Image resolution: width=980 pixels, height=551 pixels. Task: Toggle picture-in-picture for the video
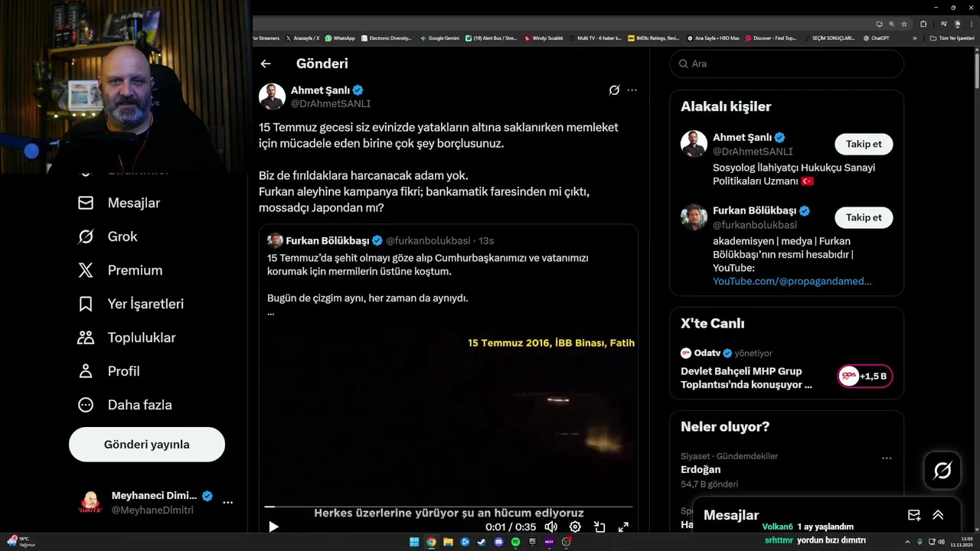(599, 527)
